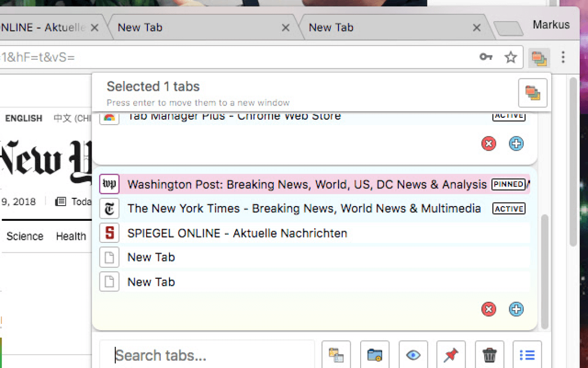This screenshot has height=368, width=588.
Task: Change layout with the list view icon
Action: click(527, 355)
